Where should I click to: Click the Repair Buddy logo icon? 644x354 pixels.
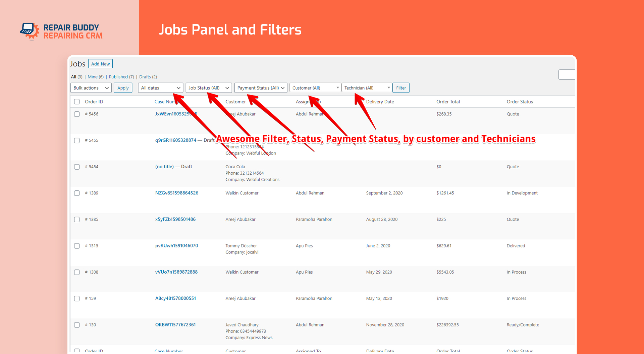pyautogui.click(x=30, y=31)
